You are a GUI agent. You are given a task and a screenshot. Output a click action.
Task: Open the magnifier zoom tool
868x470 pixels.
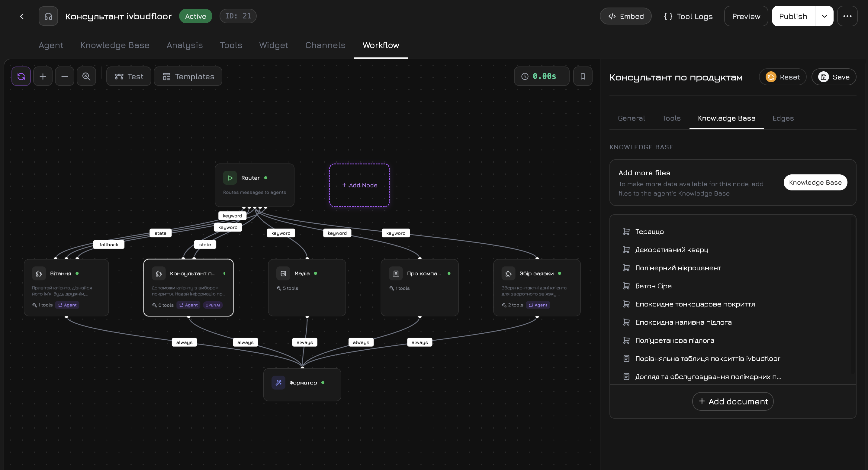[x=86, y=76]
